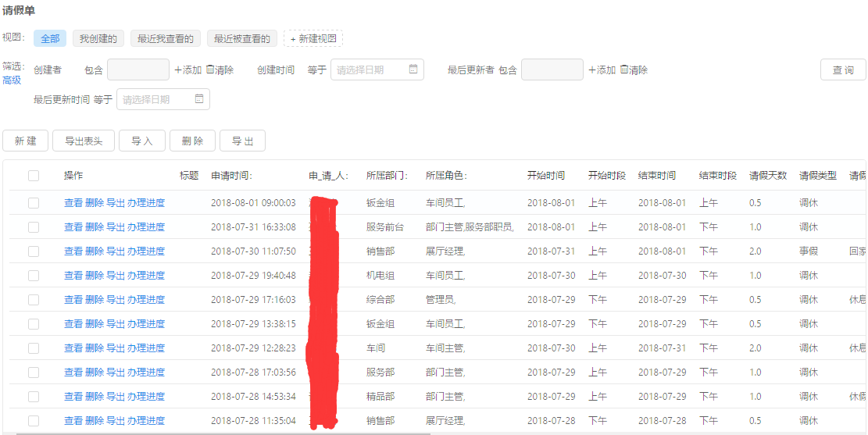This screenshot has width=868, height=435.
Task: Open 最后更新时间 date picker field
Action: pyautogui.click(x=156, y=99)
